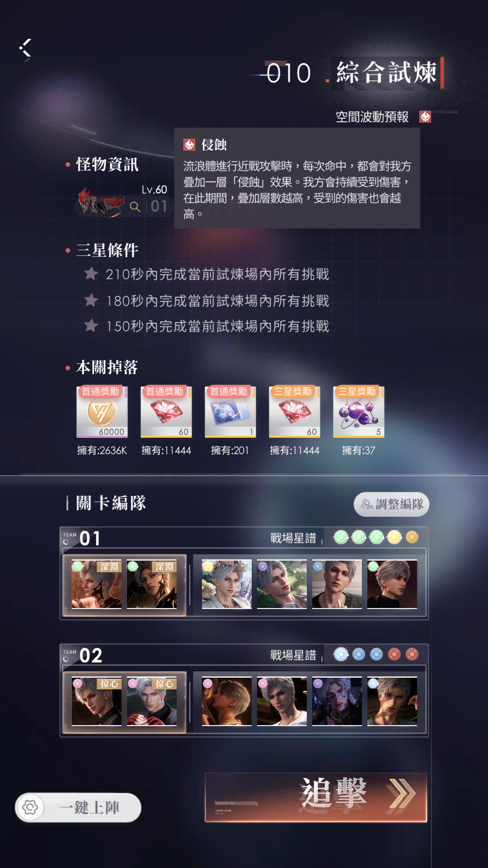Select Team 02's second 掠心 companion card
This screenshot has width=488, height=868.
(152, 701)
